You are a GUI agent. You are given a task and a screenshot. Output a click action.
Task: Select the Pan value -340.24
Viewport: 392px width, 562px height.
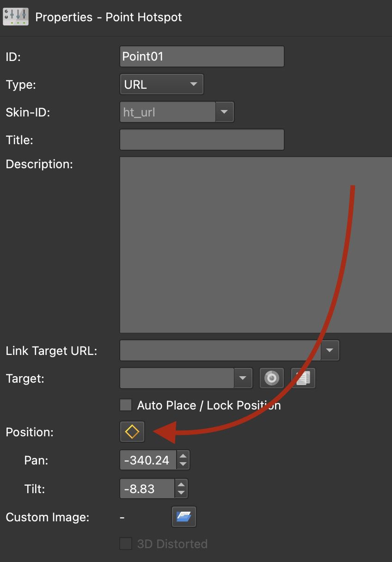tap(148, 459)
